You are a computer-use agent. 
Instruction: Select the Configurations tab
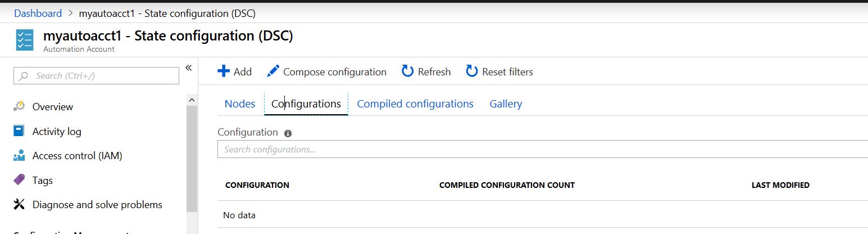coord(306,104)
